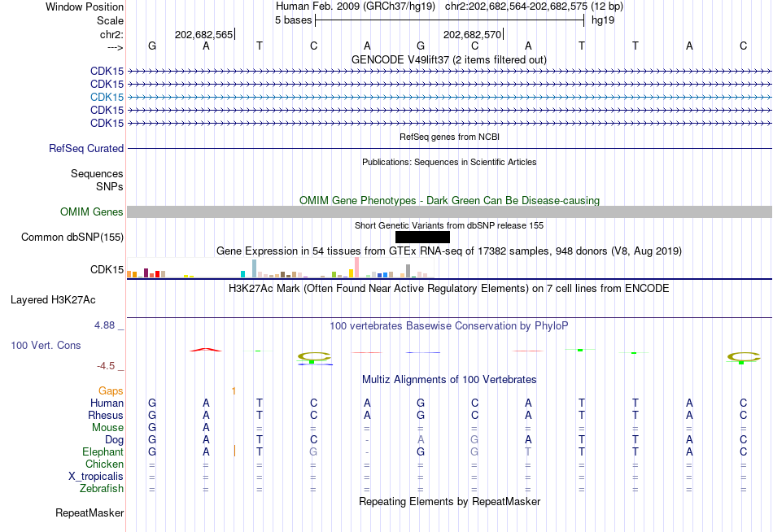Click the CDK15 GTEx expression bar chart
Screen dimensions: 773x532
point(281,268)
